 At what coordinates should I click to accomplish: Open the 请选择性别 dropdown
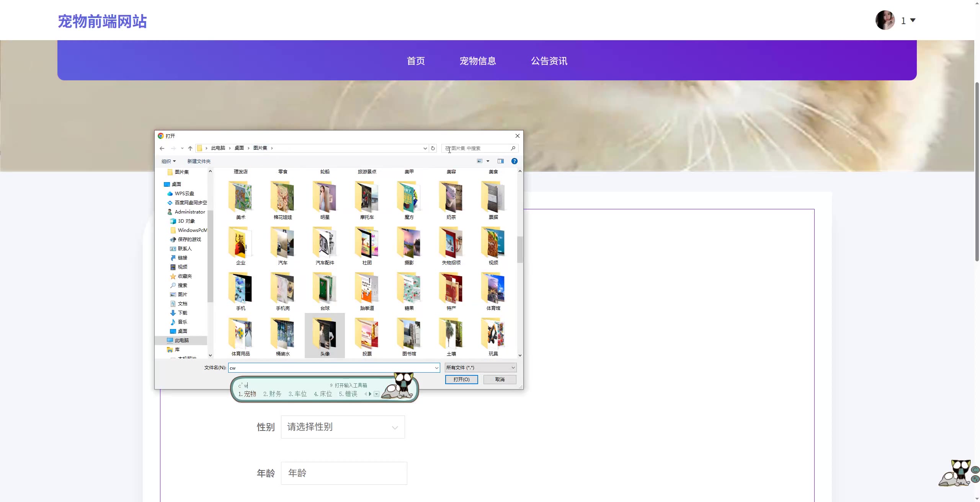click(343, 427)
